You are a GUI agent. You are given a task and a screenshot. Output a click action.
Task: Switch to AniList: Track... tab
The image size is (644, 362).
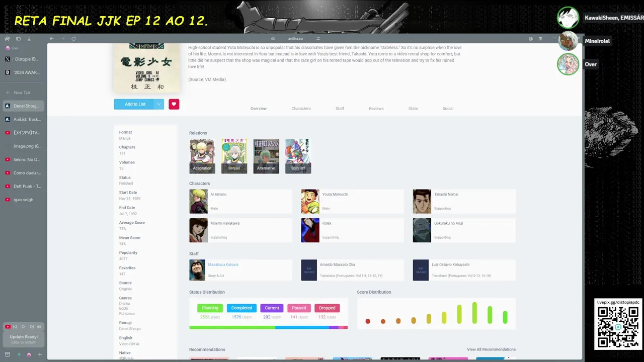(x=23, y=119)
